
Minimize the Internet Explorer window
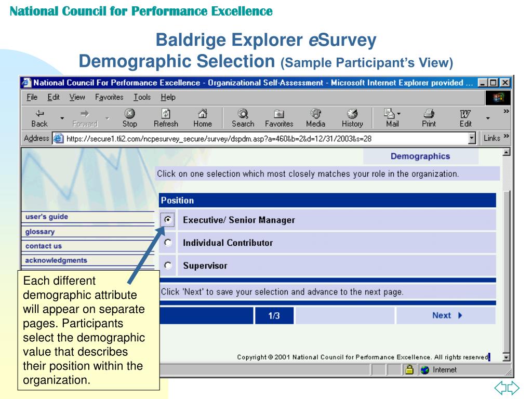pyautogui.click(x=483, y=83)
